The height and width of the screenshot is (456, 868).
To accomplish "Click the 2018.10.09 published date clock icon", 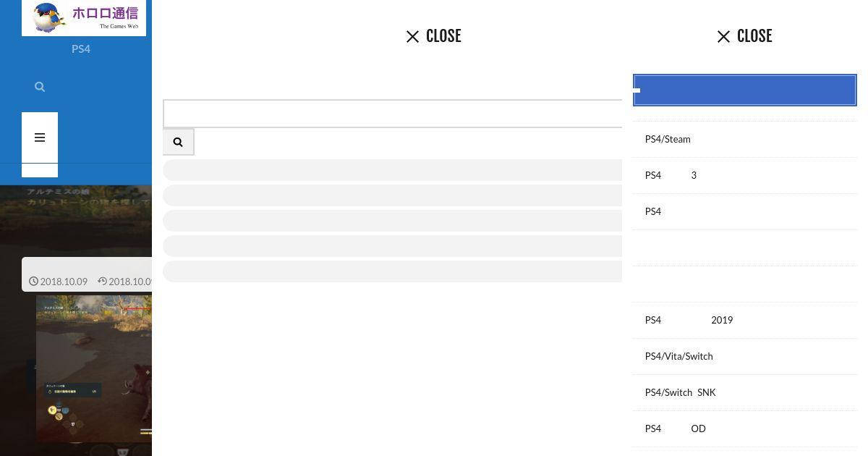I will [x=33, y=282].
